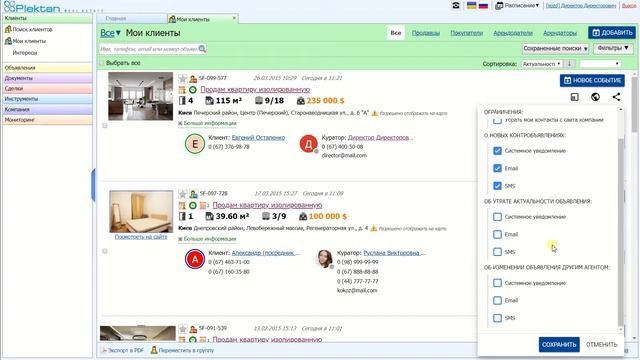This screenshot has height=360, width=640.
Task: Expand the Объявления sidebar section
Action: point(47,68)
